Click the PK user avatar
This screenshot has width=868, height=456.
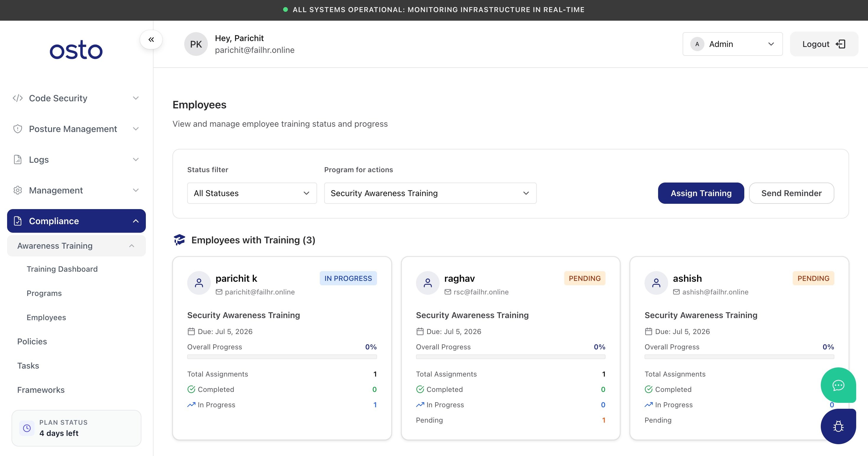click(x=196, y=44)
